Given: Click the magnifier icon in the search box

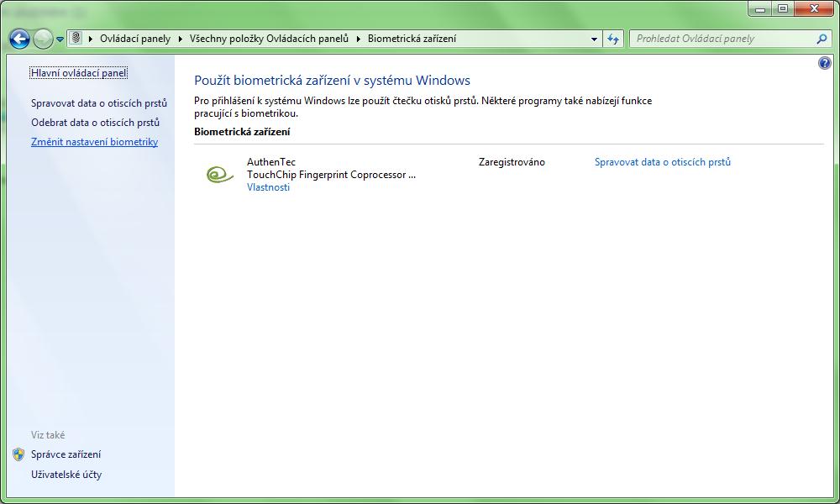Looking at the screenshot, I should (x=822, y=39).
